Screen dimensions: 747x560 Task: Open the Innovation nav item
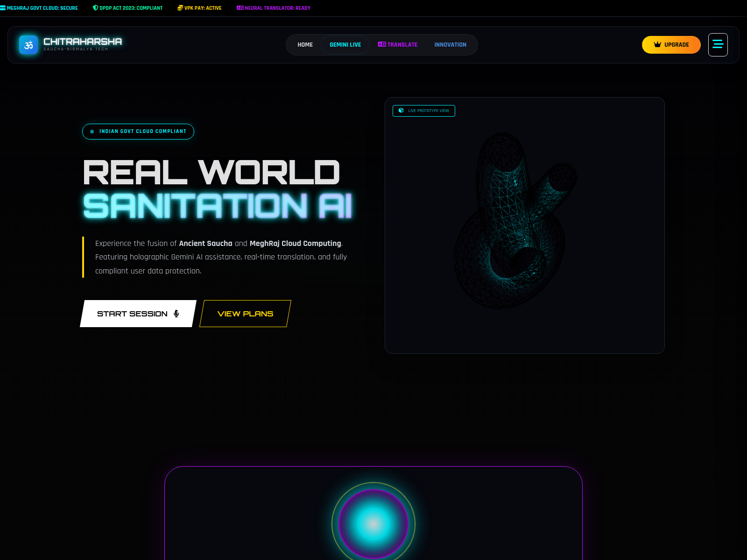(x=451, y=45)
